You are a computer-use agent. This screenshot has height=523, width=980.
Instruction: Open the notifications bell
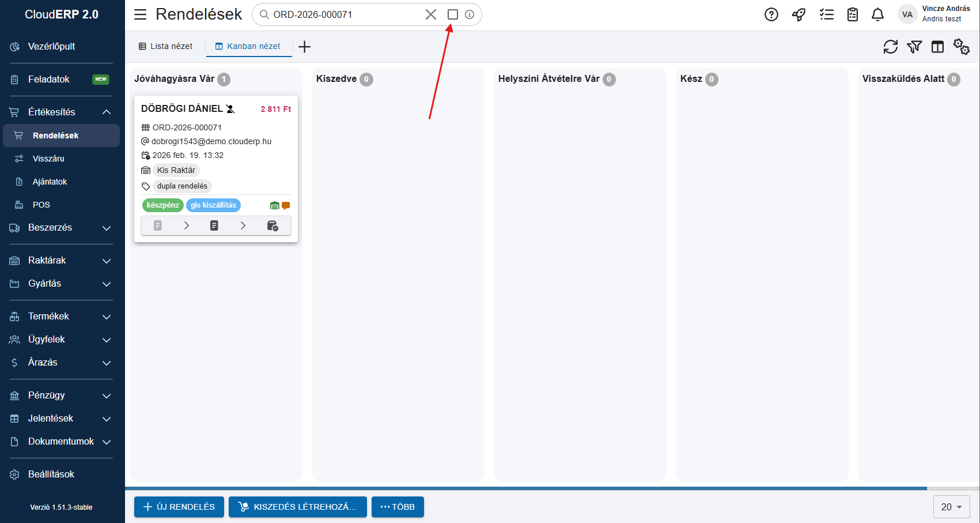[x=877, y=14]
